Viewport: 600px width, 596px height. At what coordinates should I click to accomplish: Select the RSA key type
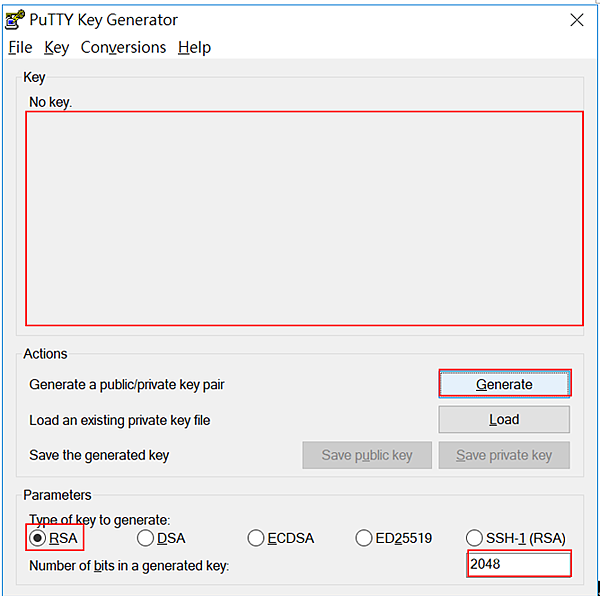coord(54,538)
